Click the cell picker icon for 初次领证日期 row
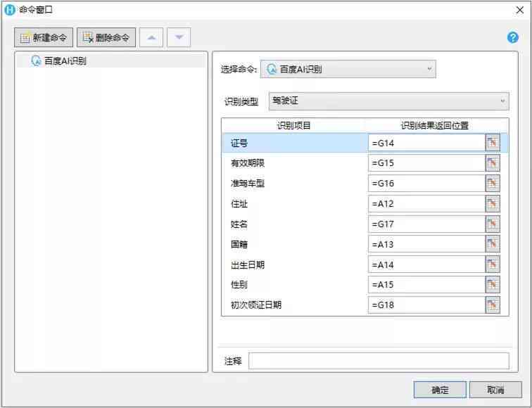The image size is (532, 408). pyautogui.click(x=493, y=305)
